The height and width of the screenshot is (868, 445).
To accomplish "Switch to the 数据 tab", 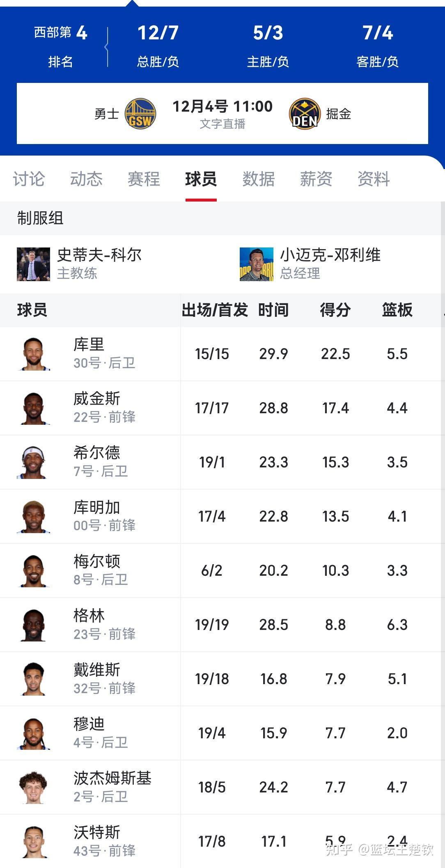I will coord(258,179).
